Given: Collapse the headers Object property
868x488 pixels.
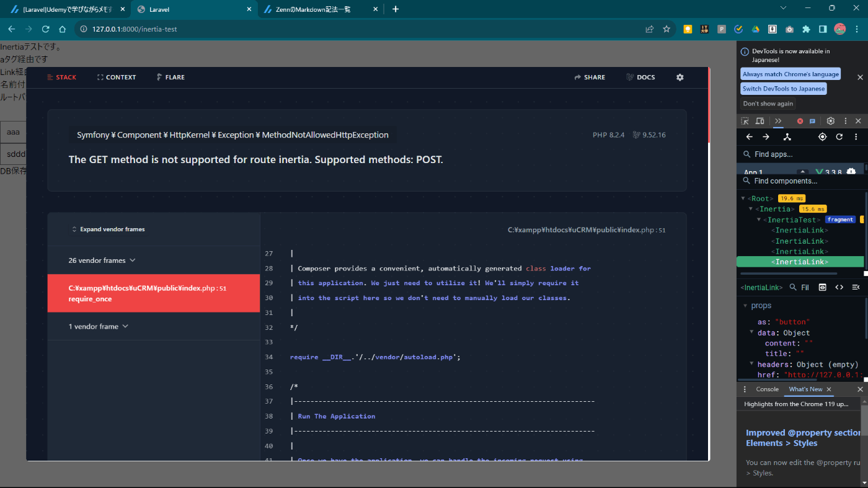Looking at the screenshot, I should tap(752, 364).
